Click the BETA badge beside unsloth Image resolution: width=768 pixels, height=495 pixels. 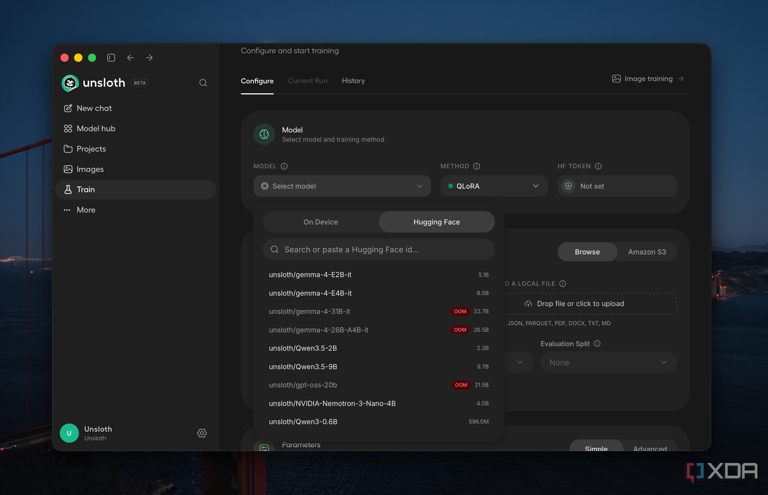[x=140, y=83]
